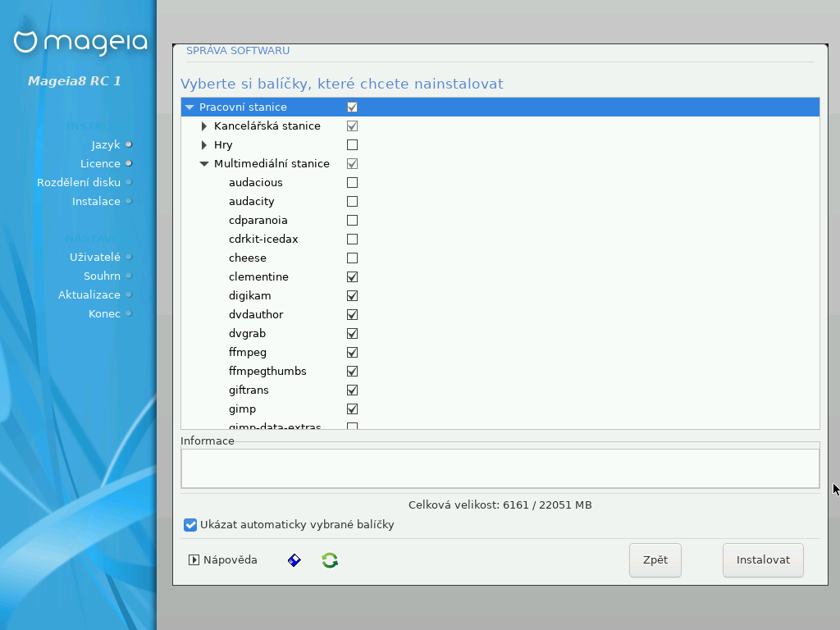Uncheck the ffmpegthumbs package checkbox
This screenshot has width=840, height=630.
[x=352, y=372]
